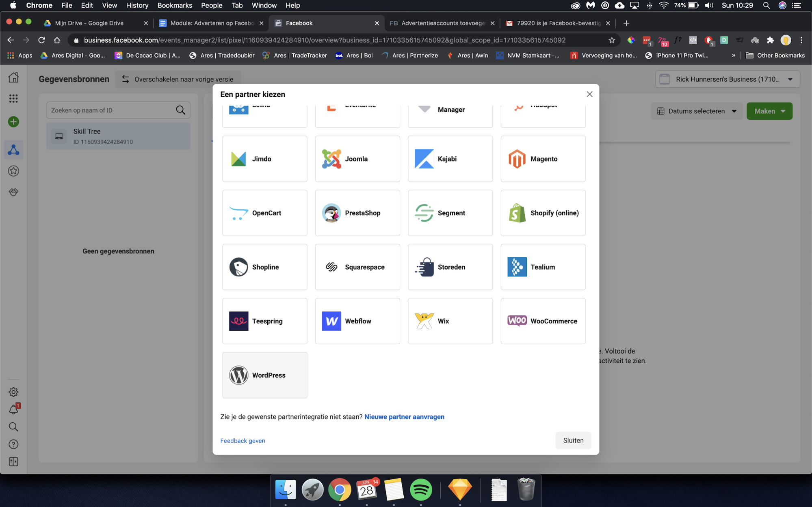The height and width of the screenshot is (507, 812).
Task: Open Business home icon in sidebar
Action: (13, 77)
